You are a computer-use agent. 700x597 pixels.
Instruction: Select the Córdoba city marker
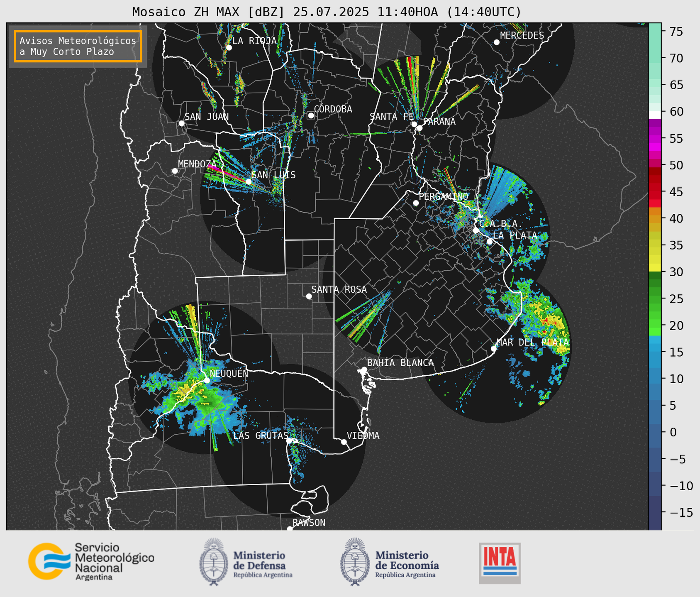[x=311, y=115]
